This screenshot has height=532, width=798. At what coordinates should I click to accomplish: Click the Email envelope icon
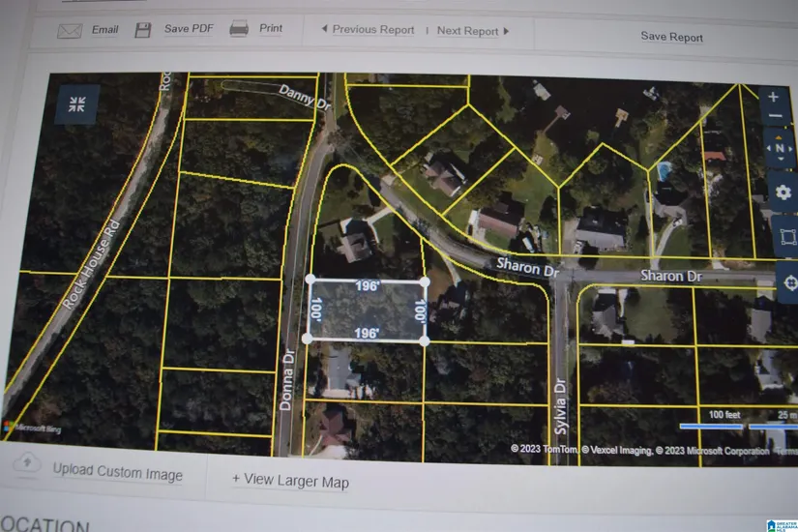tap(69, 30)
